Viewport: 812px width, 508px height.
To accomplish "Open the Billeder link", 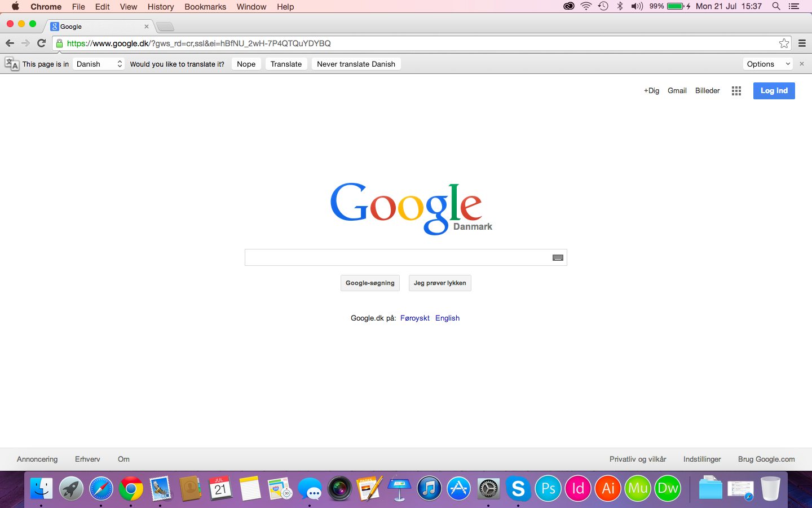I will tap(707, 91).
